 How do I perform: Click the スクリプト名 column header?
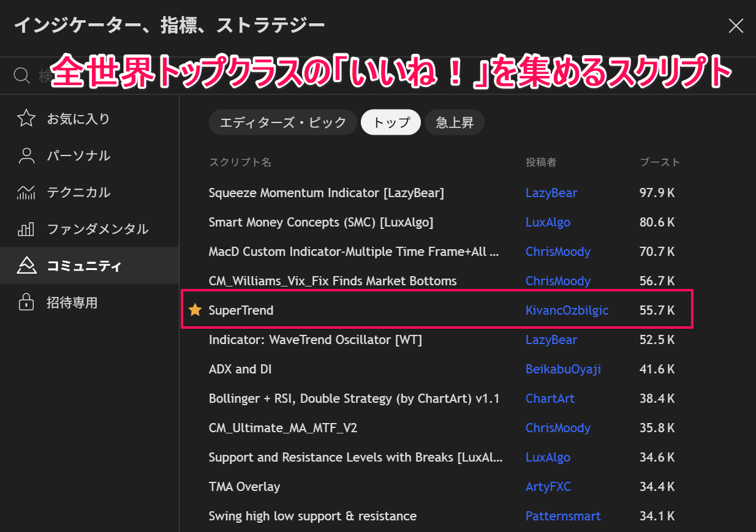(x=240, y=162)
